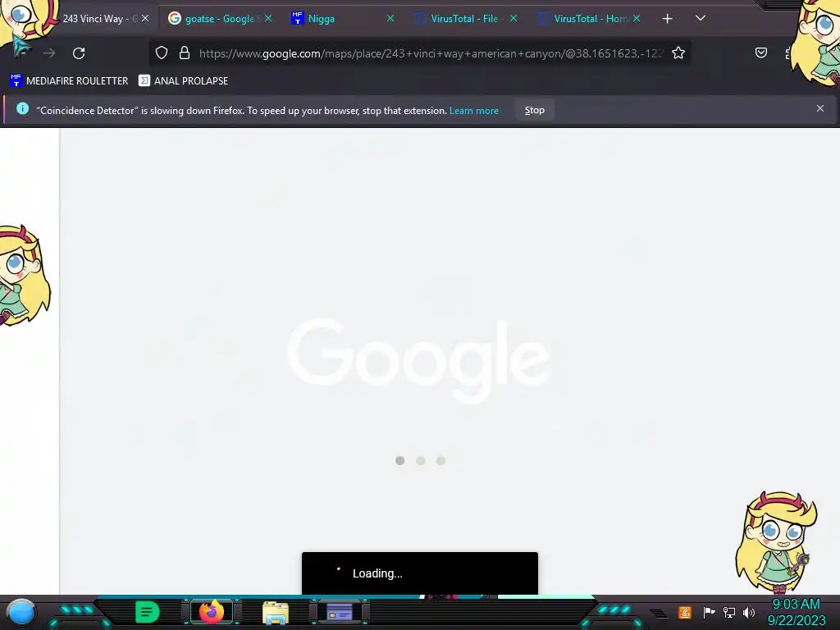The image size is (840, 630).
Task: List all tabs with the chevron
Action: pos(701,18)
